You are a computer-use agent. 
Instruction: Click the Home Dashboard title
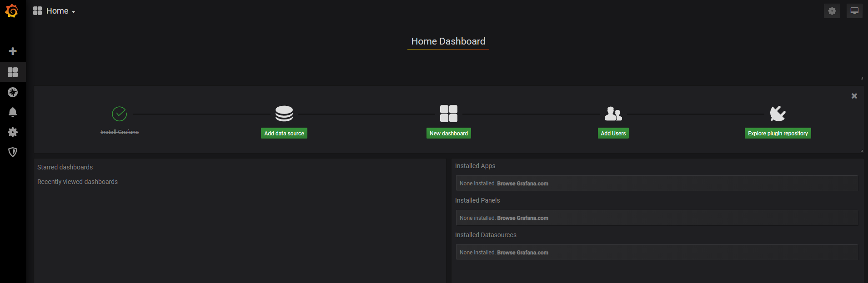tap(448, 41)
